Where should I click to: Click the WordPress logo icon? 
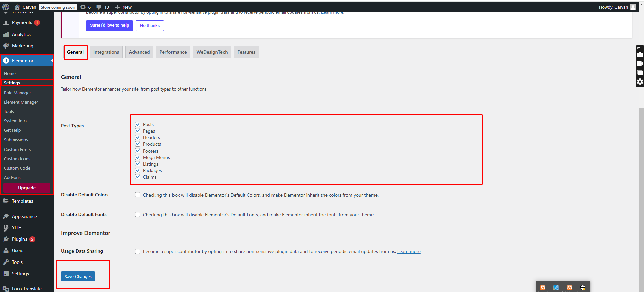6,7
